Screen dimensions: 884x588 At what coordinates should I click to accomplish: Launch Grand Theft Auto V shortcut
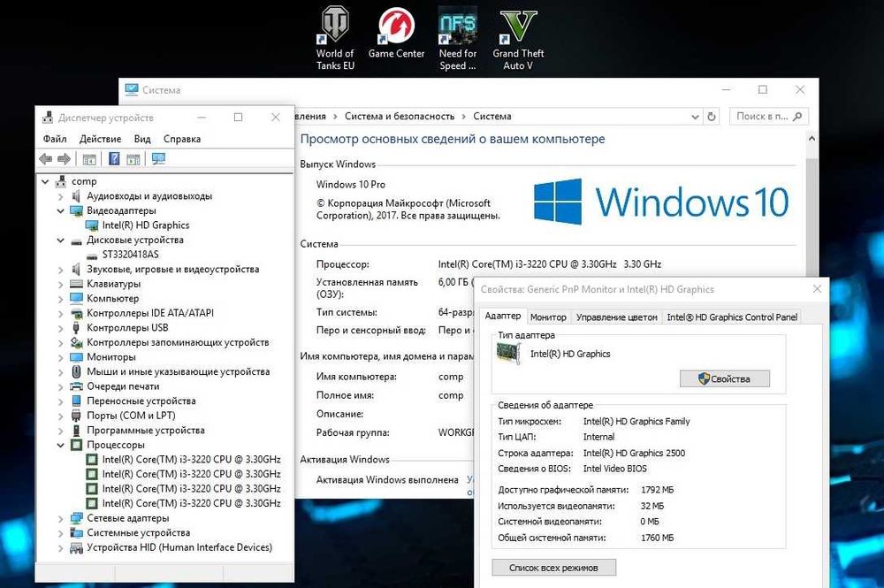[x=518, y=38]
